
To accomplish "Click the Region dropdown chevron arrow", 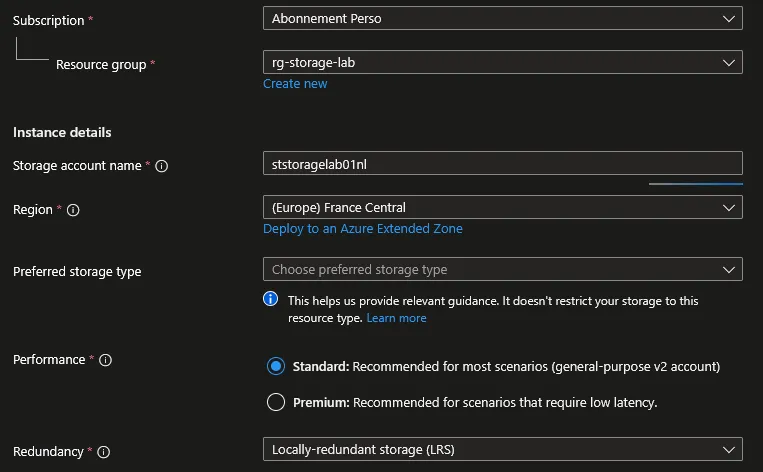I will pos(728,208).
